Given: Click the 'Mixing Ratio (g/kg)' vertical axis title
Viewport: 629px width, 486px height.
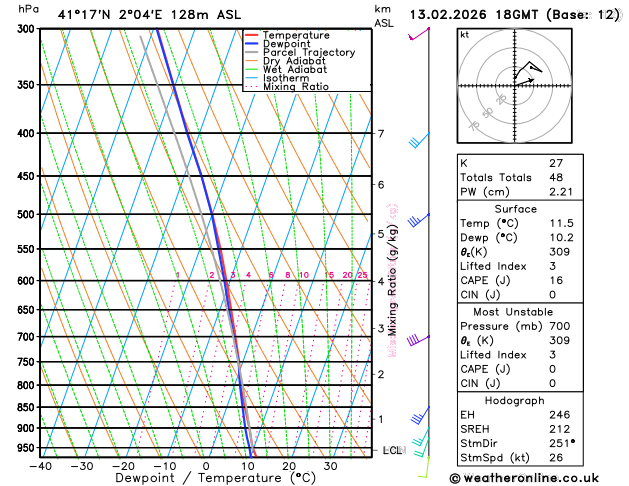Looking at the screenshot, I should (x=393, y=279).
